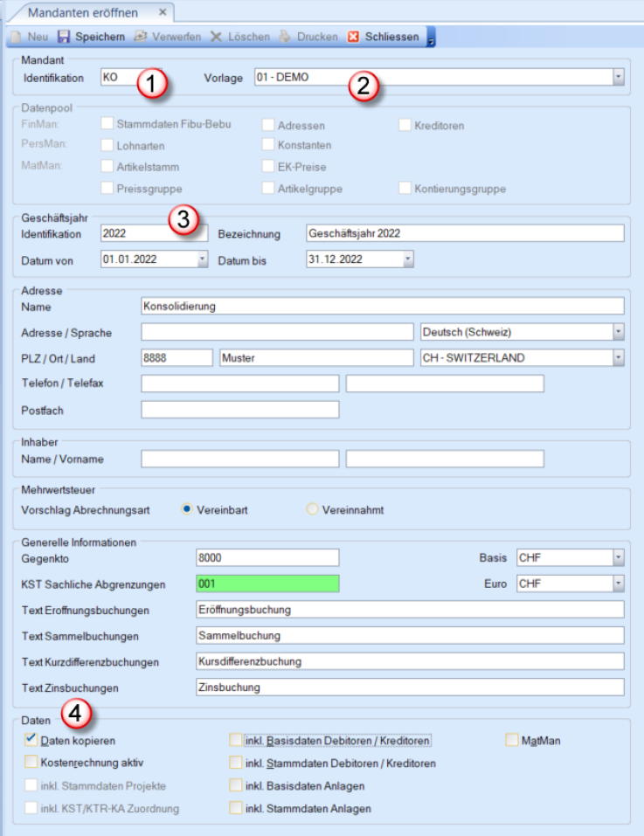Click the Telefax input field
Image resolution: width=644 pixels, height=836 pixels.
pos(445,383)
